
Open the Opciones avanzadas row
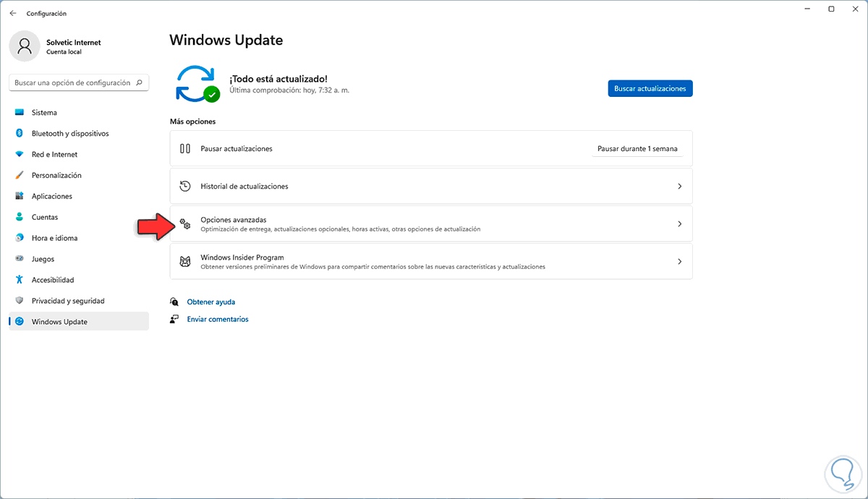tap(431, 223)
